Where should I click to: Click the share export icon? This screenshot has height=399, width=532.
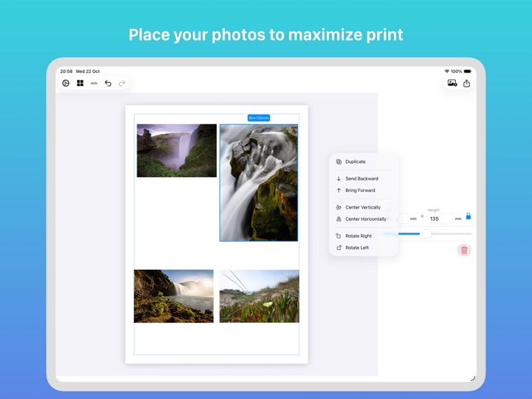click(467, 83)
